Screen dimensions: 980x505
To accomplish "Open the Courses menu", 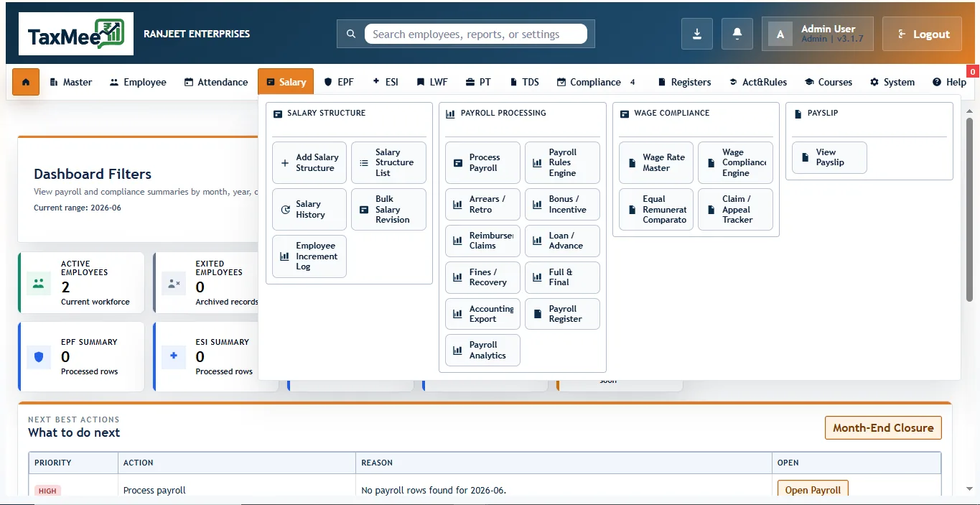I will 829,82.
